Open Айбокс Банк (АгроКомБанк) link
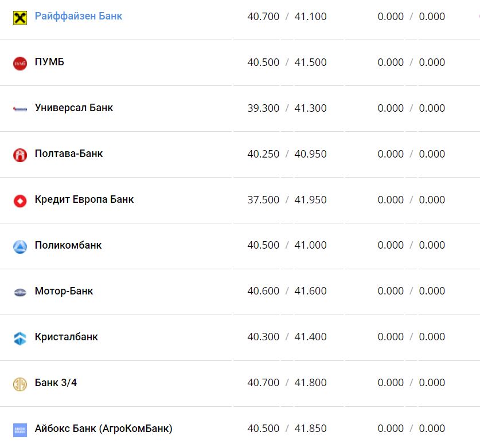Viewport: 480px width, 448px height. tap(103, 429)
